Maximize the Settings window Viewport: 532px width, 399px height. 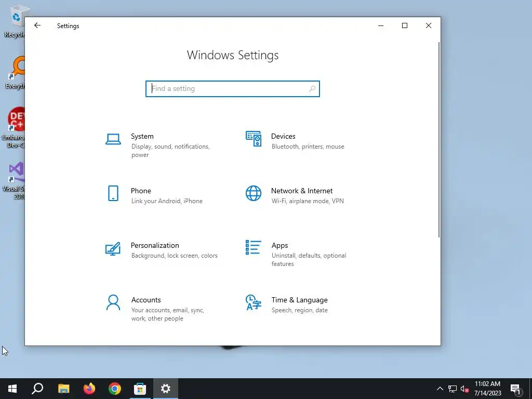404,25
